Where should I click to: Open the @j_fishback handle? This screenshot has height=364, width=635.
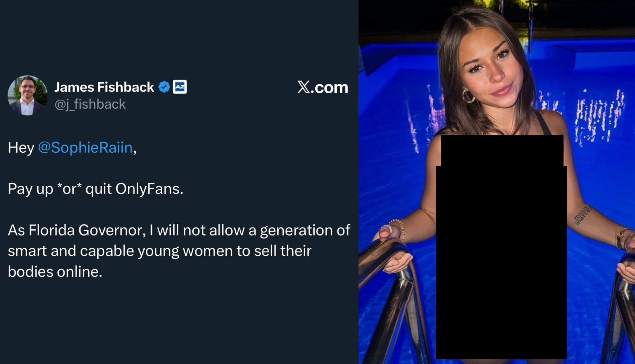click(x=90, y=104)
